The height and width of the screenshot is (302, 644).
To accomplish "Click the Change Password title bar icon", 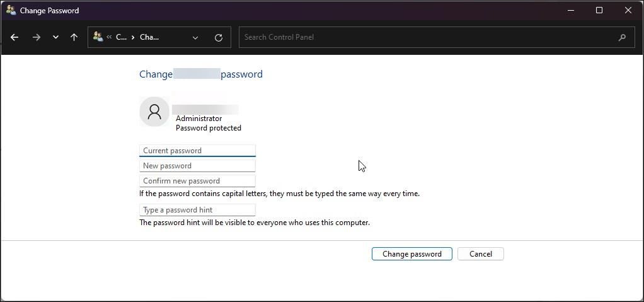I will (11, 10).
